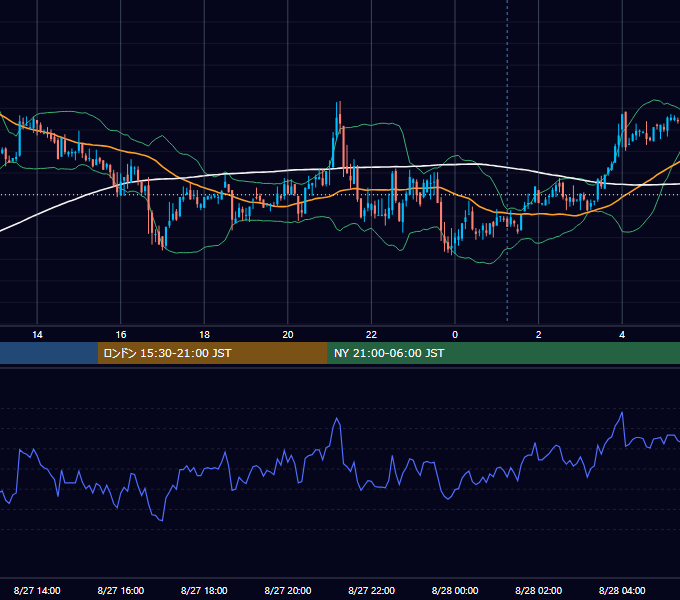The width and height of the screenshot is (680, 600).
Task: Click the 18 hour axis label
Action: tap(204, 335)
